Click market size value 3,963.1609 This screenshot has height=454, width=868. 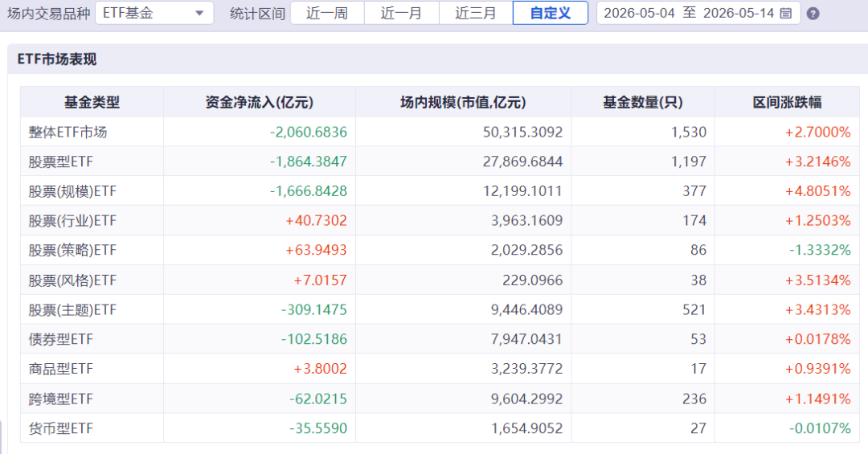point(527,221)
